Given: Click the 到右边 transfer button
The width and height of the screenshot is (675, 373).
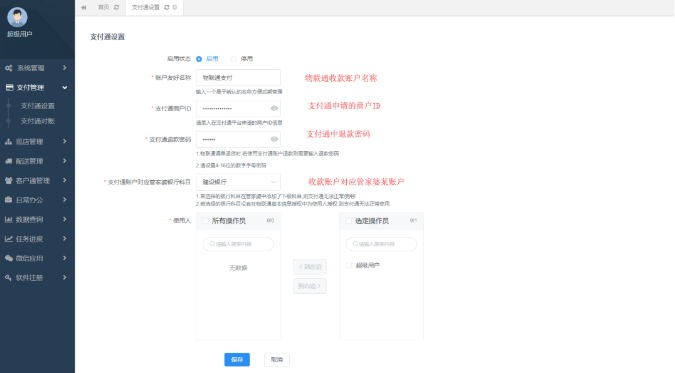Looking at the screenshot, I should (310, 286).
